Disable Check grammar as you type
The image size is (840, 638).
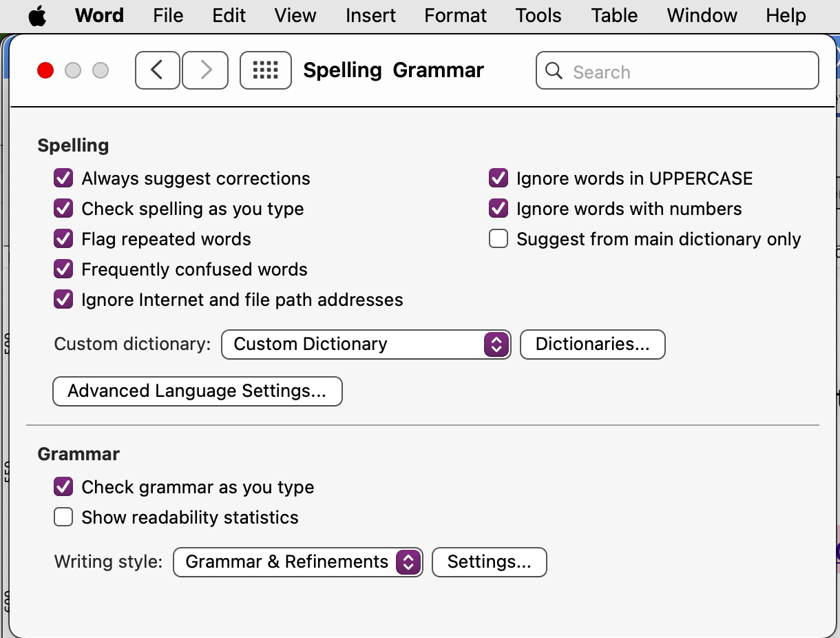(x=63, y=487)
